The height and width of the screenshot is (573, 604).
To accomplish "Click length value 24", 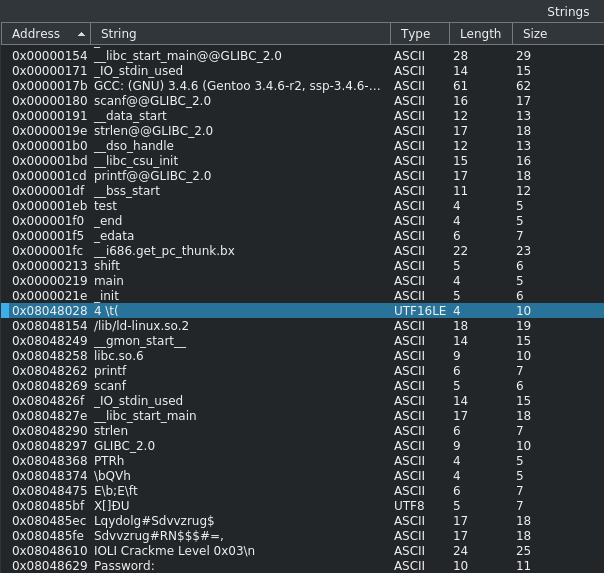I will click(460, 551).
